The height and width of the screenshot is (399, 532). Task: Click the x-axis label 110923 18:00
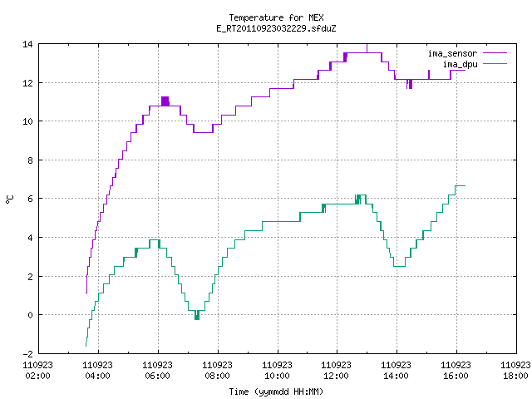pyautogui.click(x=515, y=370)
